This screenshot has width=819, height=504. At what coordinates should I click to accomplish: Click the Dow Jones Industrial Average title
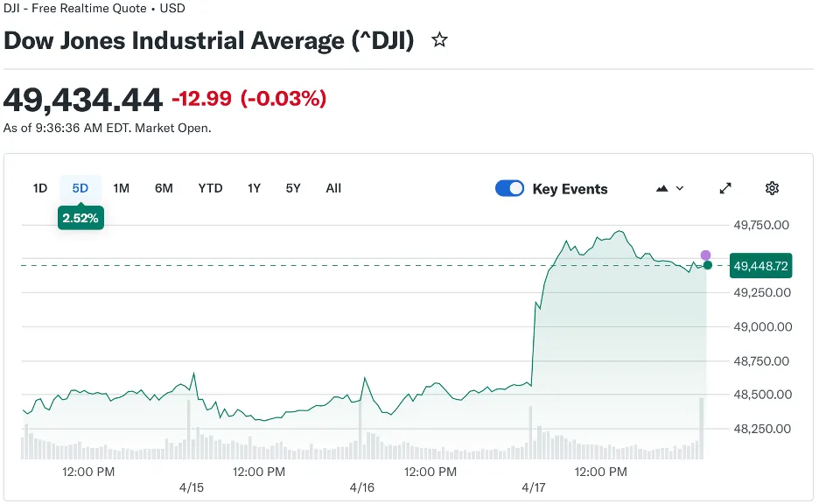coord(209,40)
